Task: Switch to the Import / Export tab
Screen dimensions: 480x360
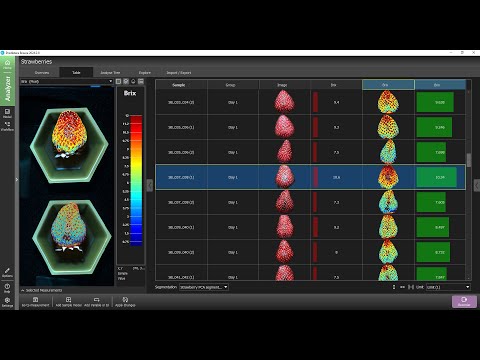Action: point(179,72)
